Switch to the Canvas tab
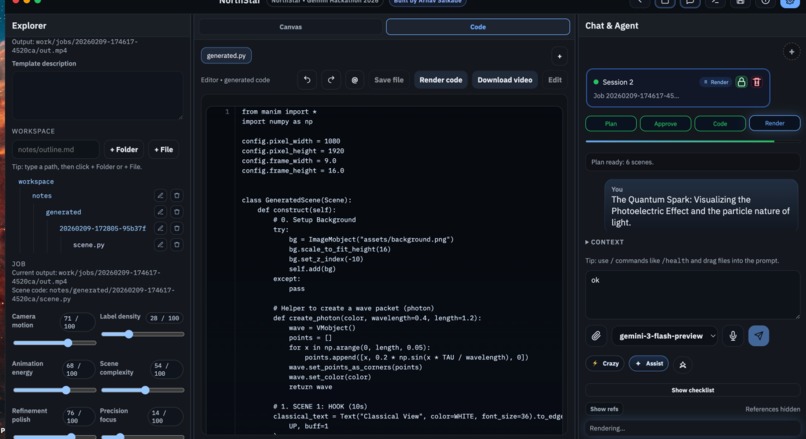The height and width of the screenshot is (439, 806). pyautogui.click(x=290, y=27)
